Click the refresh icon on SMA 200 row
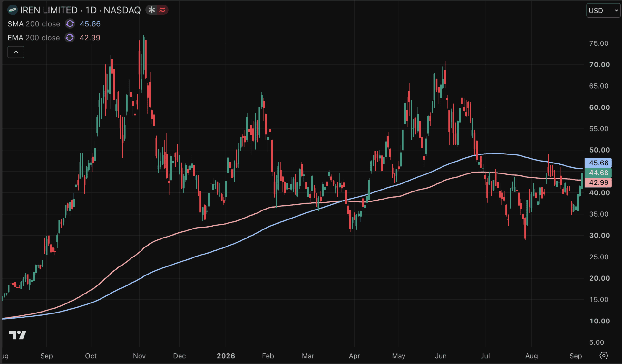The height and width of the screenshot is (364, 622). pos(70,24)
